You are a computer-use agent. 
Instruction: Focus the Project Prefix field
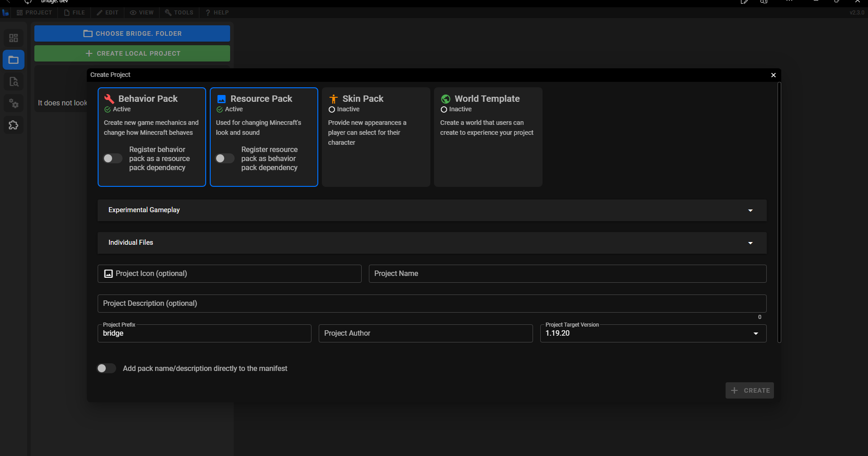(204, 333)
